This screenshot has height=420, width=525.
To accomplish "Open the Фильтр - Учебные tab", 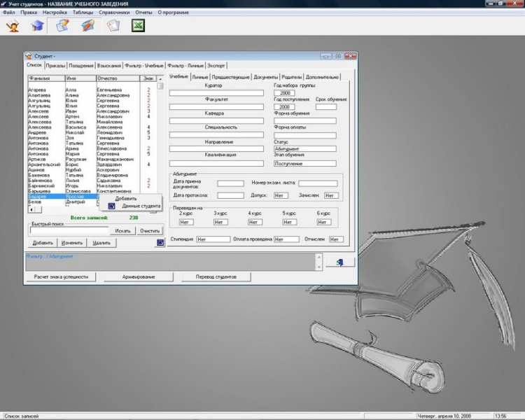I will pos(143,65).
